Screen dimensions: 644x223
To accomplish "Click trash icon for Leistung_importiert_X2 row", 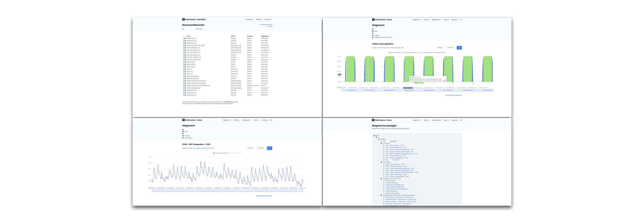I will click(185, 57).
